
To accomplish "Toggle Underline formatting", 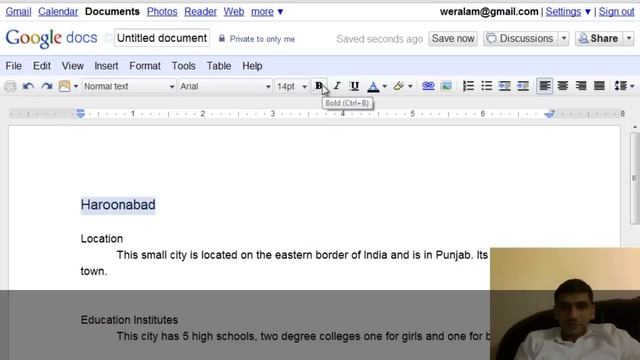I will pos(354,86).
